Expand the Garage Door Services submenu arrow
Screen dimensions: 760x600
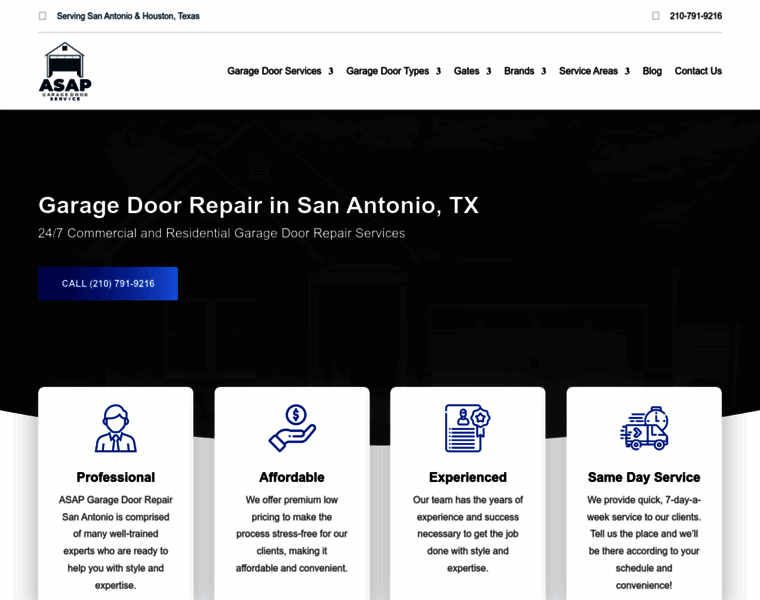[331, 71]
